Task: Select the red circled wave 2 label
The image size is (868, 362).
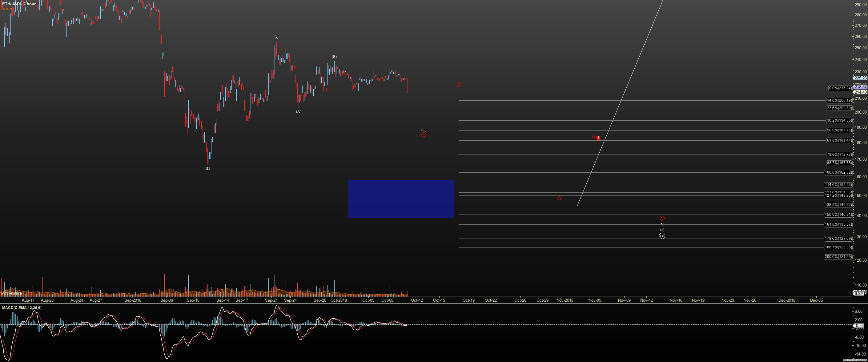Action: point(459,85)
